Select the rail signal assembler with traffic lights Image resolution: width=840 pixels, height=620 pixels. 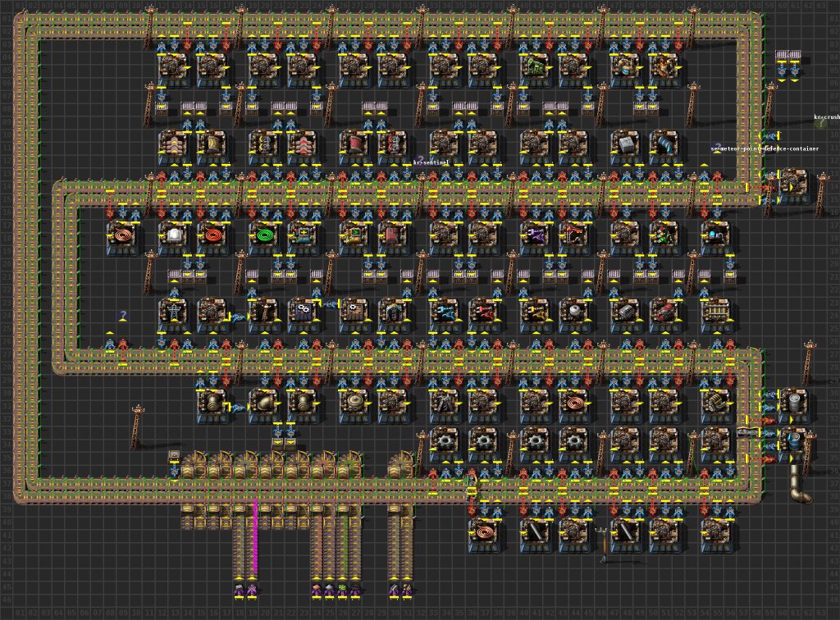(x=664, y=237)
